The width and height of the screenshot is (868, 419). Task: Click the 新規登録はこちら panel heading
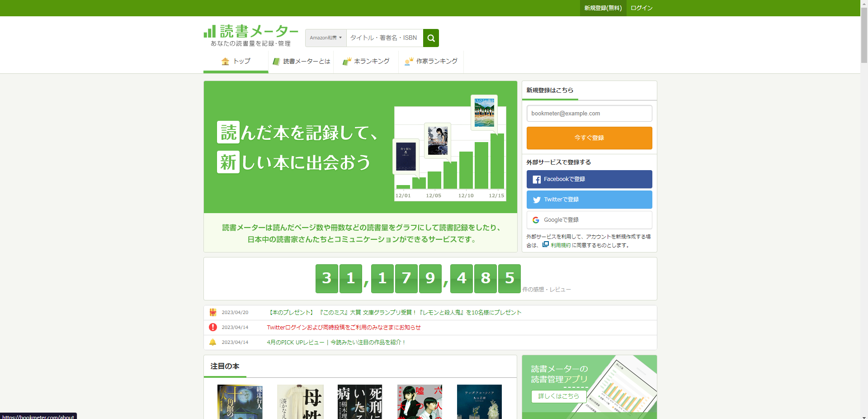[x=550, y=90]
